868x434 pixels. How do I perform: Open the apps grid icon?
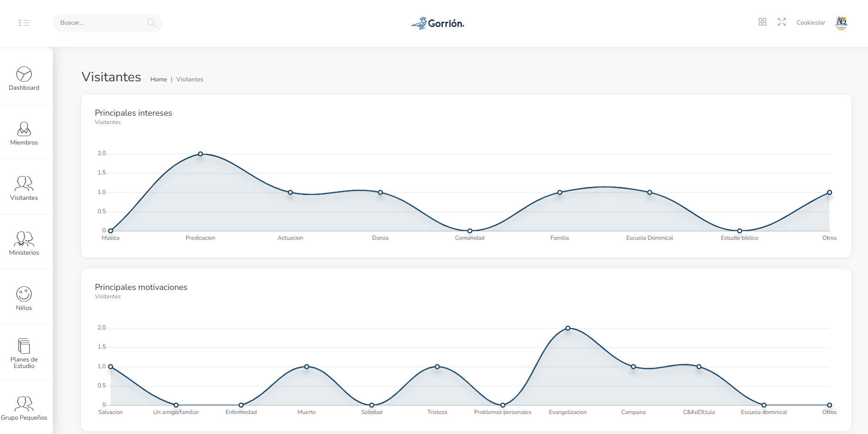point(762,22)
